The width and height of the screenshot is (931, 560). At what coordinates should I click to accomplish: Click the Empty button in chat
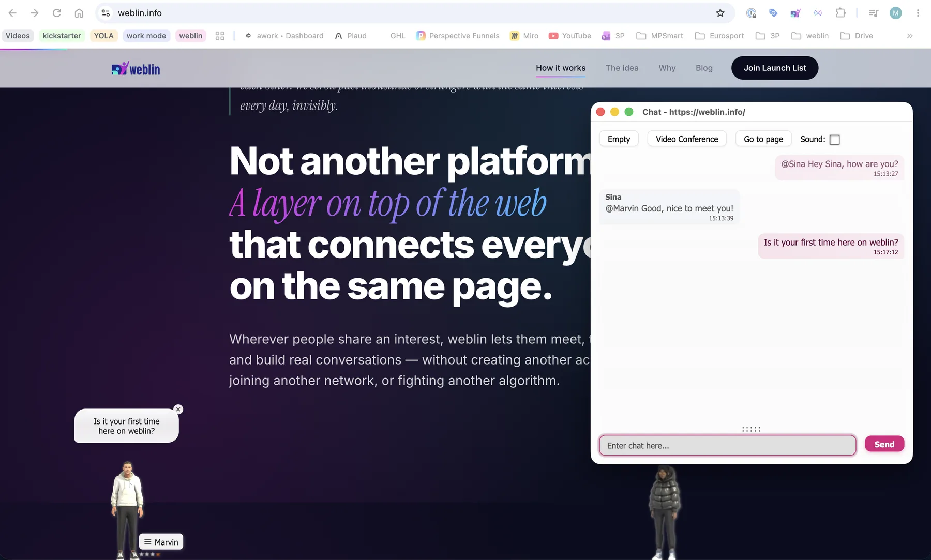click(x=619, y=139)
